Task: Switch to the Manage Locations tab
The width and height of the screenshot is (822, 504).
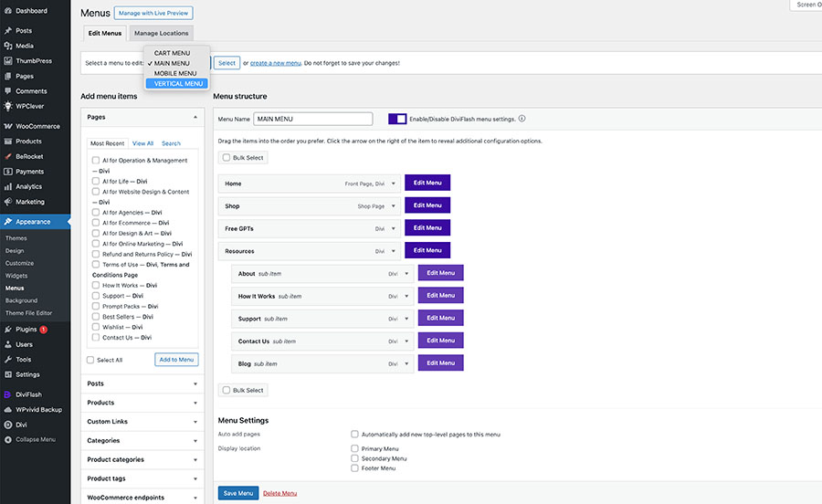Action: (161, 33)
